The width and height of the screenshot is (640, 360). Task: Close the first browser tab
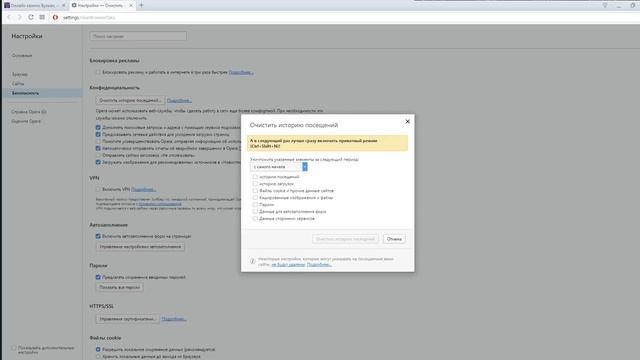[63, 6]
